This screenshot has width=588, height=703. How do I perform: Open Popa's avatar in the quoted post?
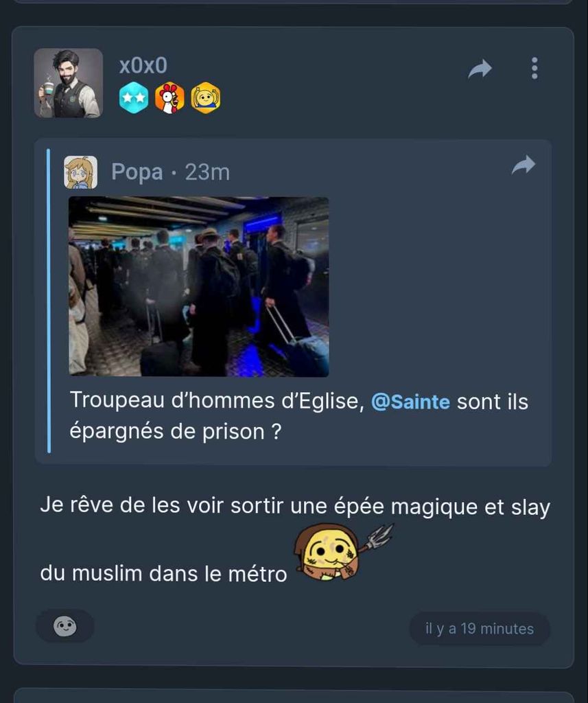click(x=81, y=172)
